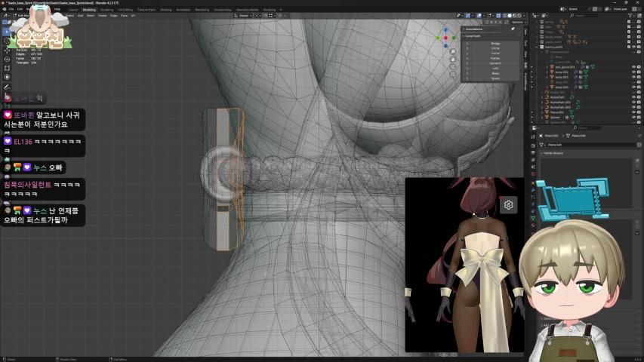Viewport: 644px width, 362px height.
Task: Toggle Sphere object visibility eye
Action: point(633,117)
